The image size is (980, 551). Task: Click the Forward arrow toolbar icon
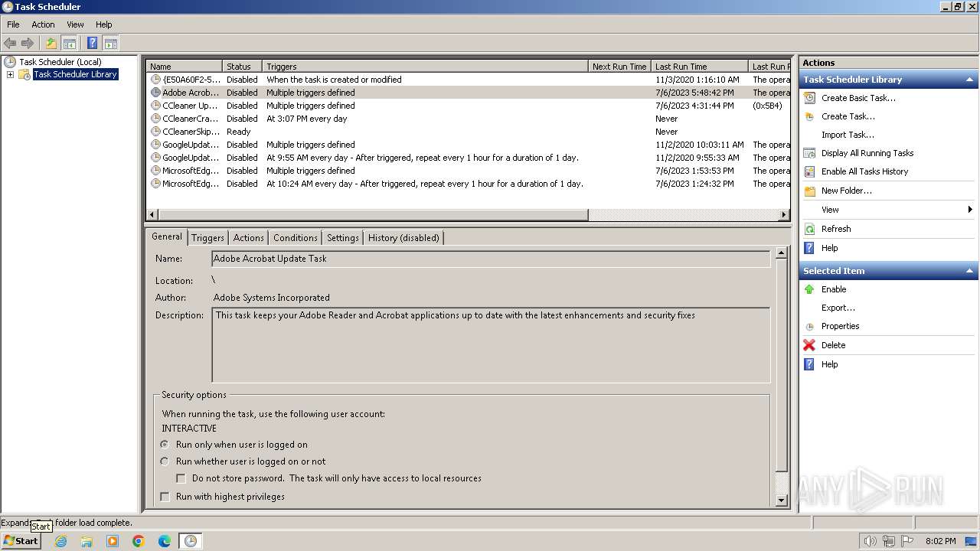(28, 44)
